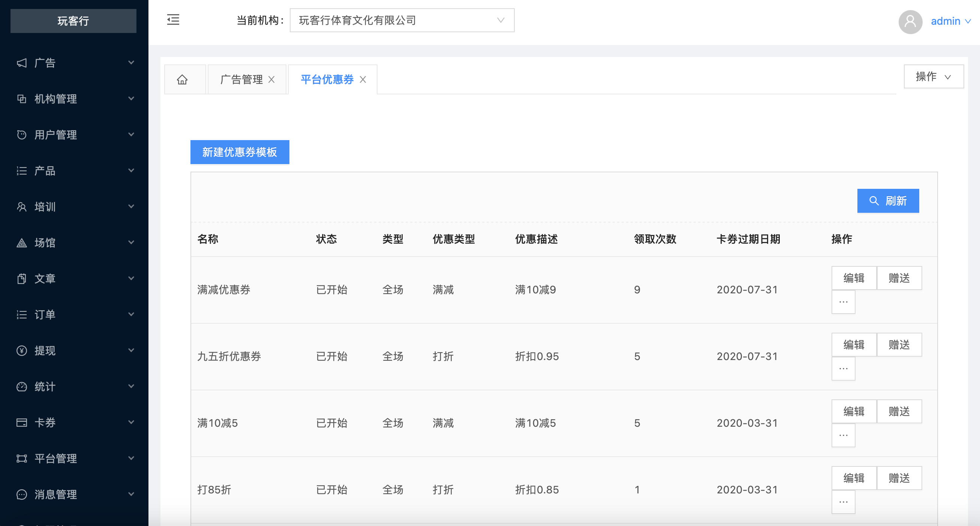Image resolution: width=980 pixels, height=526 pixels.
Task: Gift the 满10减5 coupon via 赠送
Action: pyautogui.click(x=899, y=412)
